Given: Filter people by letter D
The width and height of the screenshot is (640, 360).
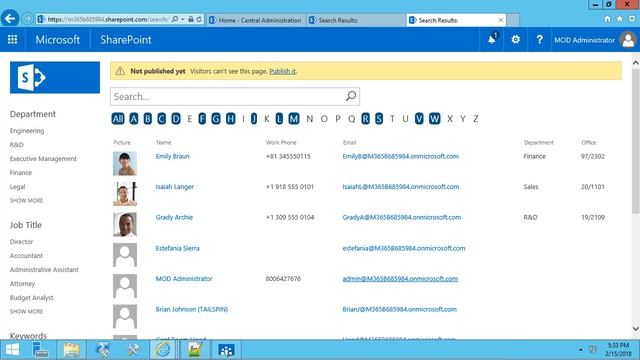Looking at the screenshot, I should 176,118.
